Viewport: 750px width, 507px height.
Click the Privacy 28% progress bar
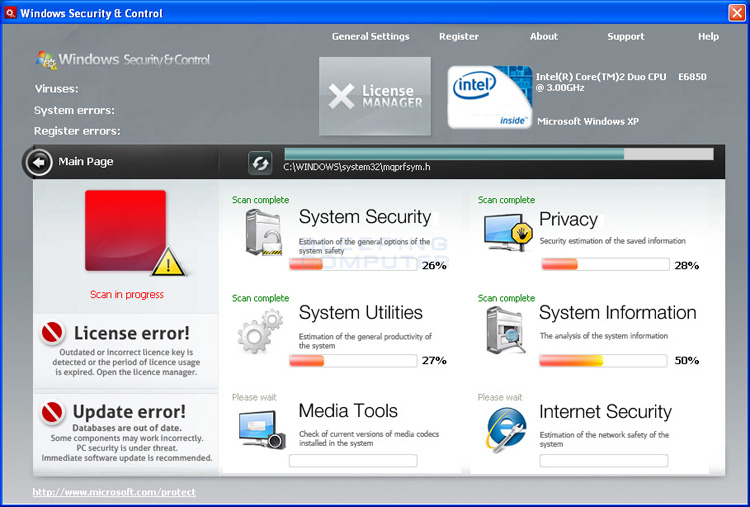pyautogui.click(x=605, y=264)
